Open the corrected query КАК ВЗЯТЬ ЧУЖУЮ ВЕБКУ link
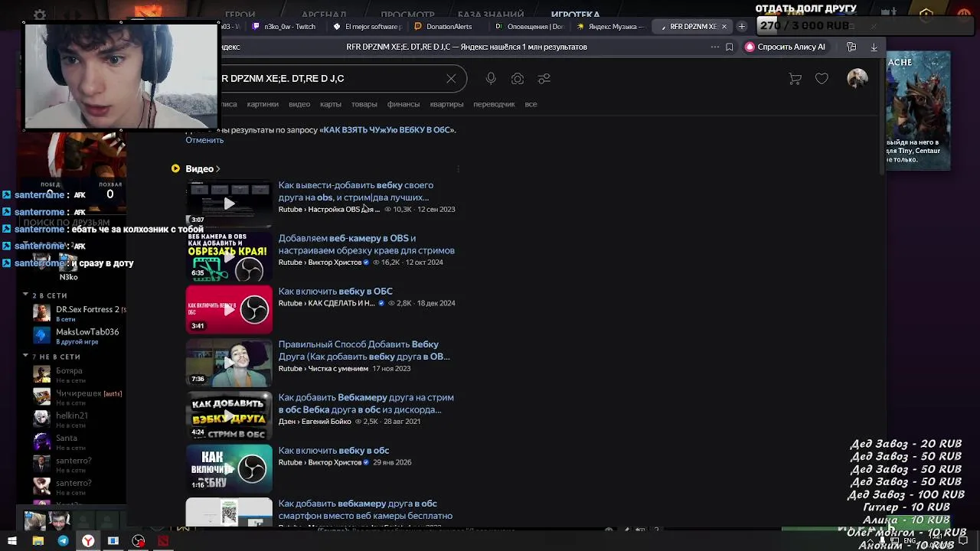980x551 pixels. tap(387, 130)
